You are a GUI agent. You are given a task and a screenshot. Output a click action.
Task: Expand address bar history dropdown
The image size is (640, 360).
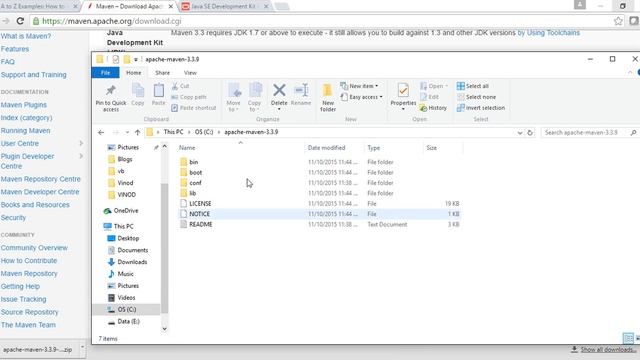[x=520, y=133]
